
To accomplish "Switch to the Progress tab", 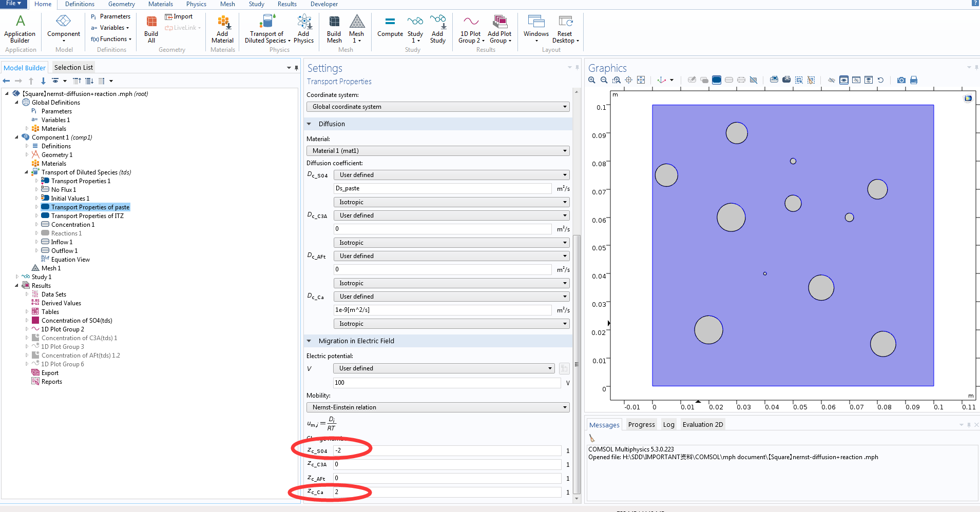I will [641, 425].
